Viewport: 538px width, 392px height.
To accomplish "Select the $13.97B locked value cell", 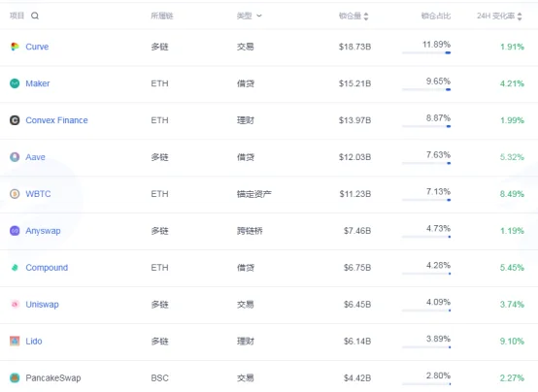I will [x=354, y=120].
